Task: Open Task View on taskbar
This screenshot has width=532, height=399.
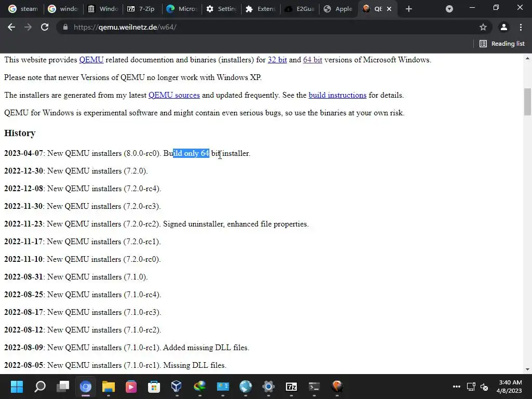Action: [x=63, y=387]
